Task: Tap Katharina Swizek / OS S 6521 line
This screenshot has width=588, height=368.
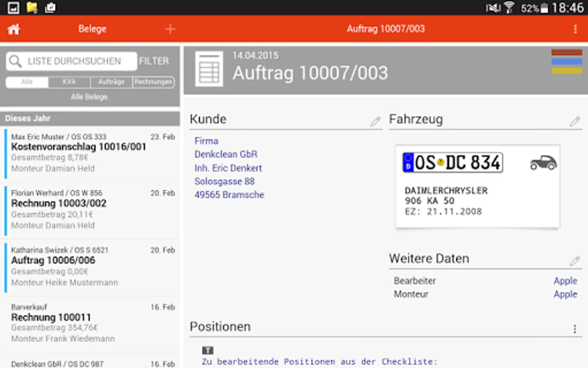Action: point(60,250)
